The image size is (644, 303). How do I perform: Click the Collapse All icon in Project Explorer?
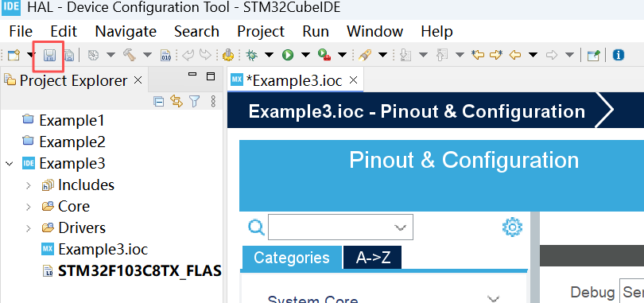pyautogui.click(x=158, y=101)
